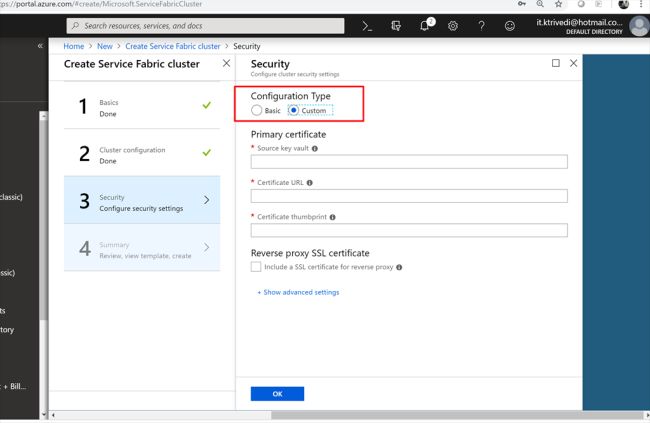The width and height of the screenshot is (650, 423).
Task: Open step 4 Summary
Action: pos(142,248)
